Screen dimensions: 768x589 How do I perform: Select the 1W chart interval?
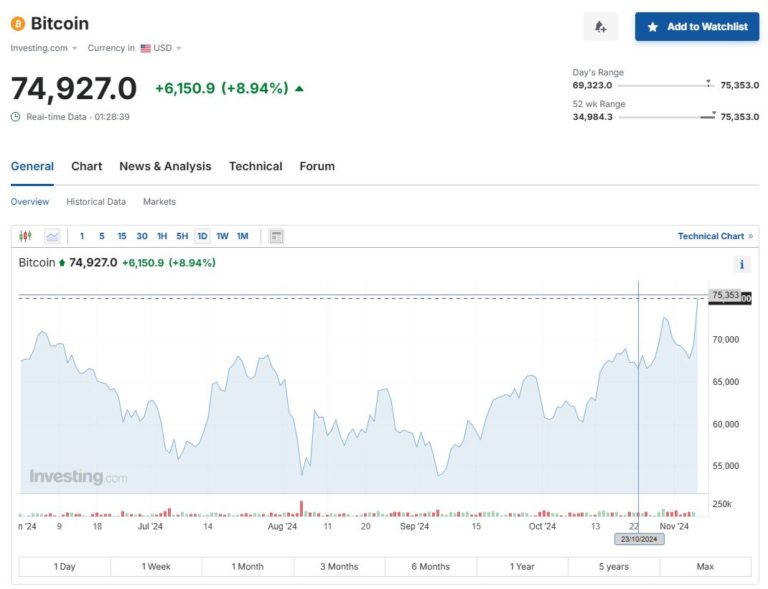pyautogui.click(x=222, y=236)
